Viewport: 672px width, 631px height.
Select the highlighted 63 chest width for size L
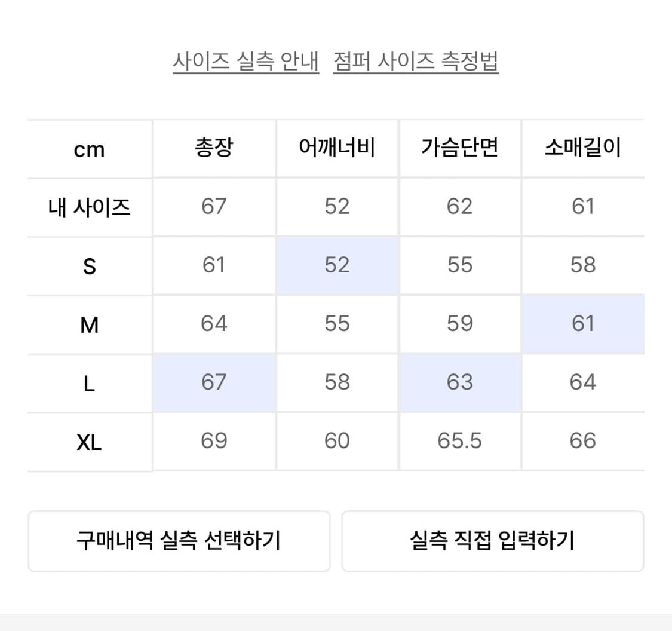point(460,382)
